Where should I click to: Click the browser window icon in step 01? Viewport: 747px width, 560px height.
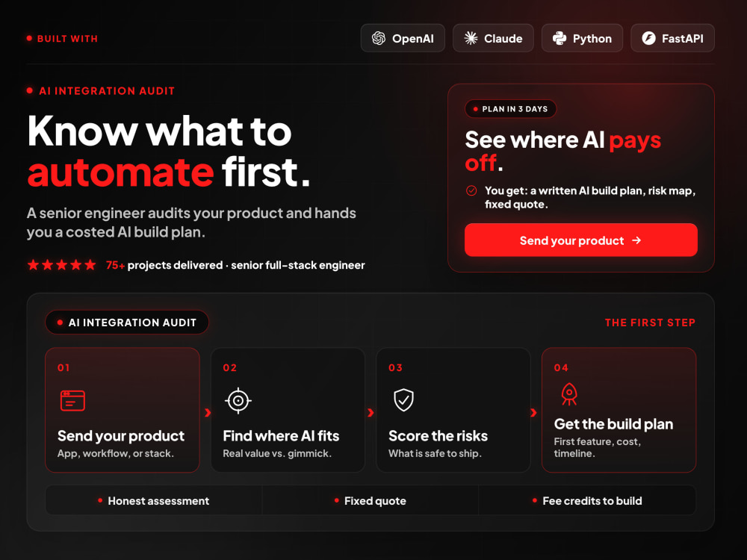73,400
